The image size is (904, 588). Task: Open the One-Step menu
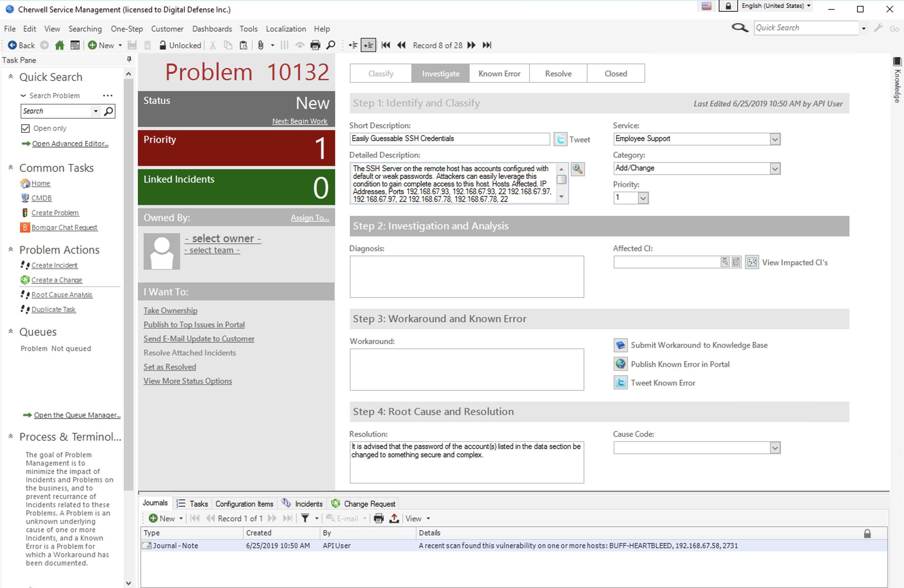point(127,29)
